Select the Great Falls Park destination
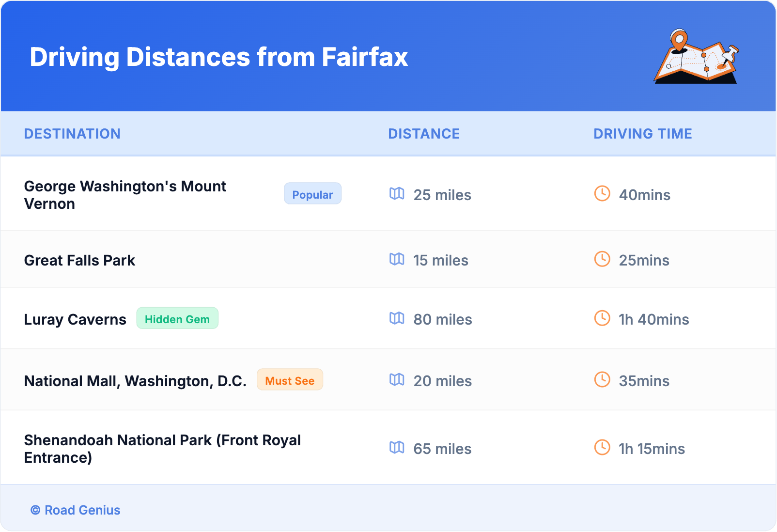The width and height of the screenshot is (777, 532). (79, 261)
